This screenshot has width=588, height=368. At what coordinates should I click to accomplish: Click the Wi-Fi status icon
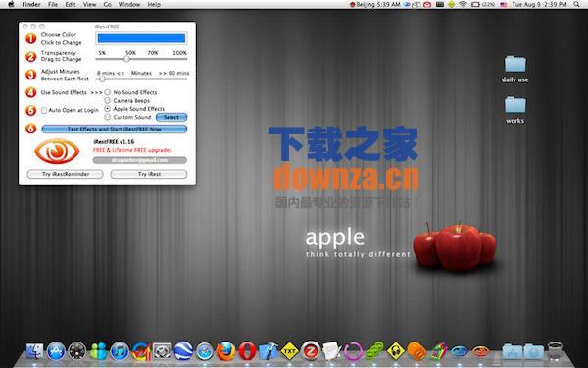coord(464,5)
